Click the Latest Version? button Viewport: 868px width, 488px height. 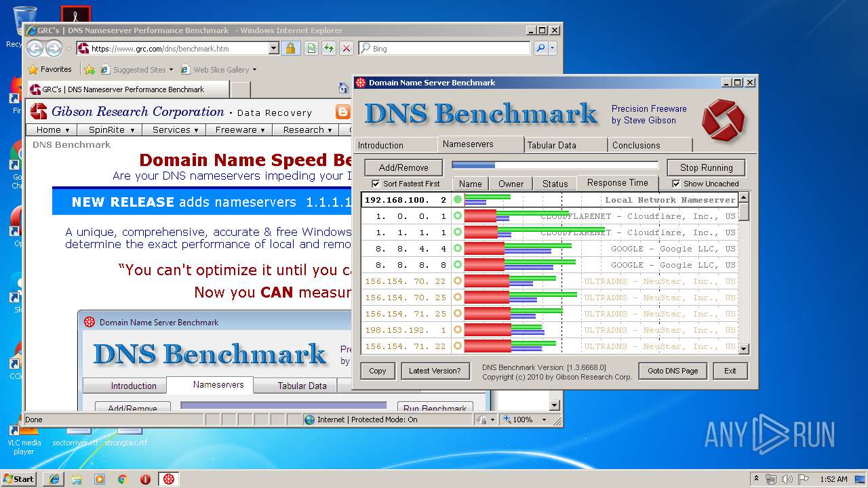[435, 371]
